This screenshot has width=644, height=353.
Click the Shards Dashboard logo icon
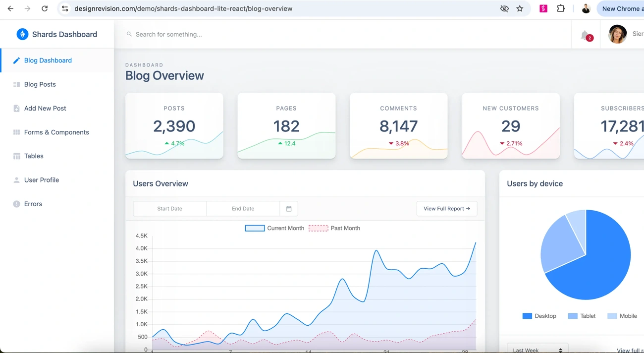22,34
